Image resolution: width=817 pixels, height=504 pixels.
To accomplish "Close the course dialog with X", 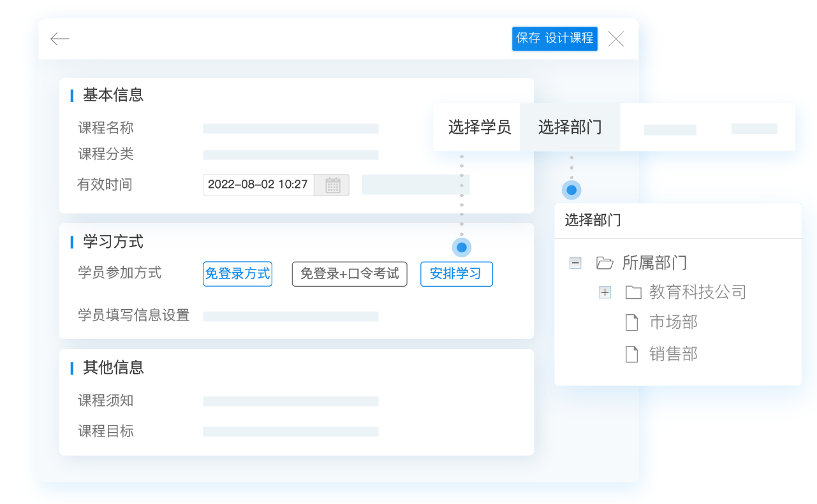I will point(615,39).
